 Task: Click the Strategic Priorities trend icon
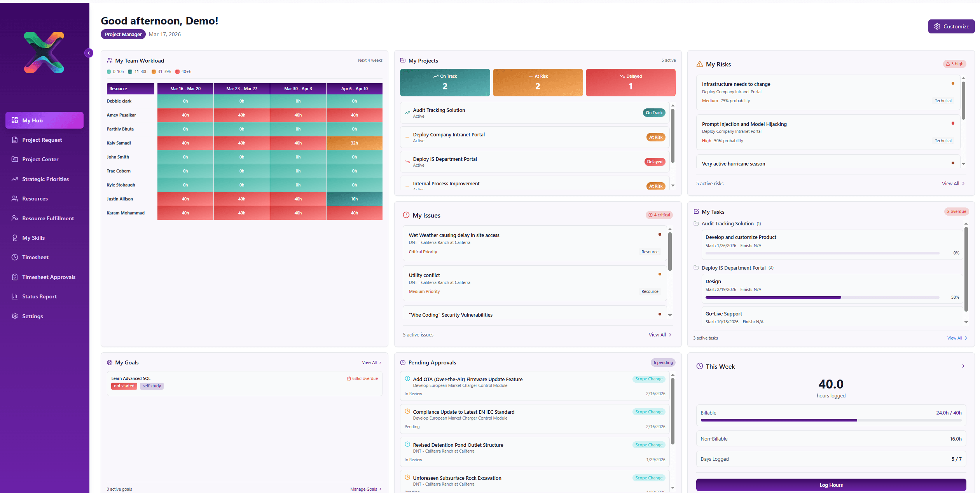[14, 179]
